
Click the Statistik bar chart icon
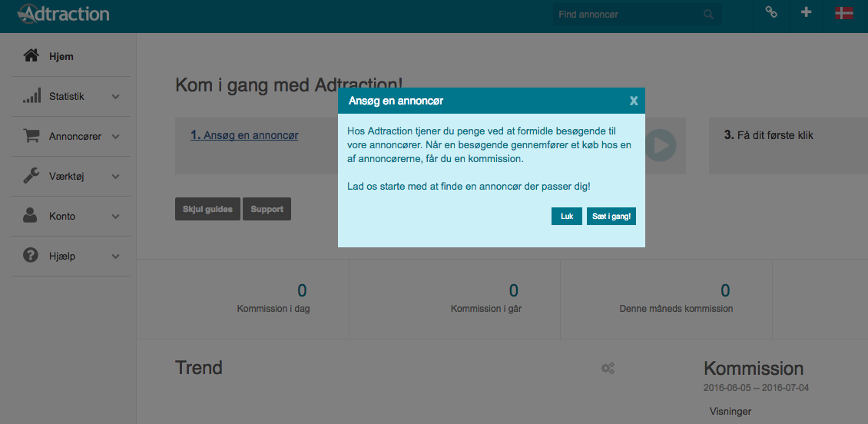(x=31, y=96)
